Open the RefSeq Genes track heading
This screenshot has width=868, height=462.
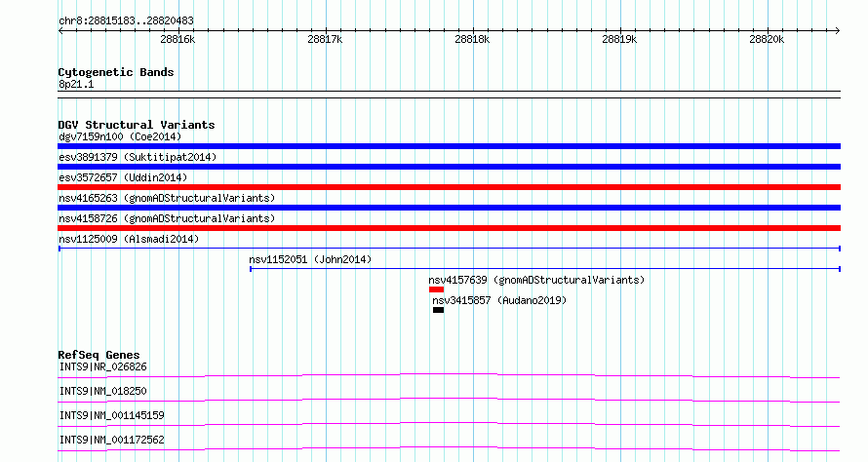point(99,355)
